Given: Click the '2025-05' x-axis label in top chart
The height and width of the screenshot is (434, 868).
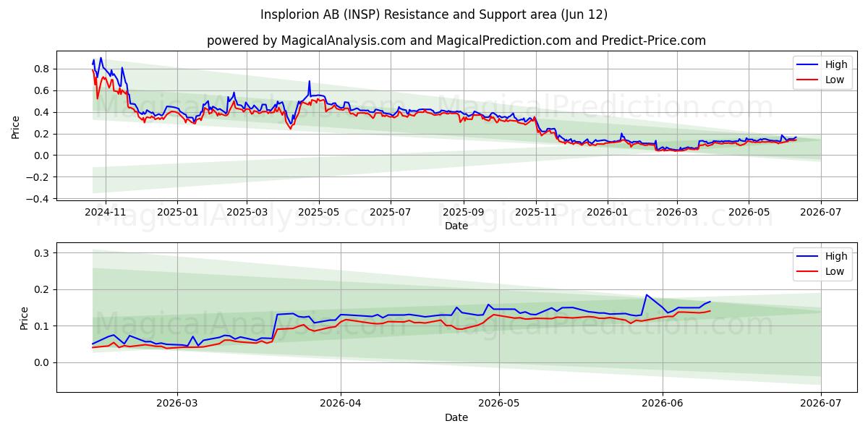Looking at the screenshot, I should pyautogui.click(x=318, y=213).
